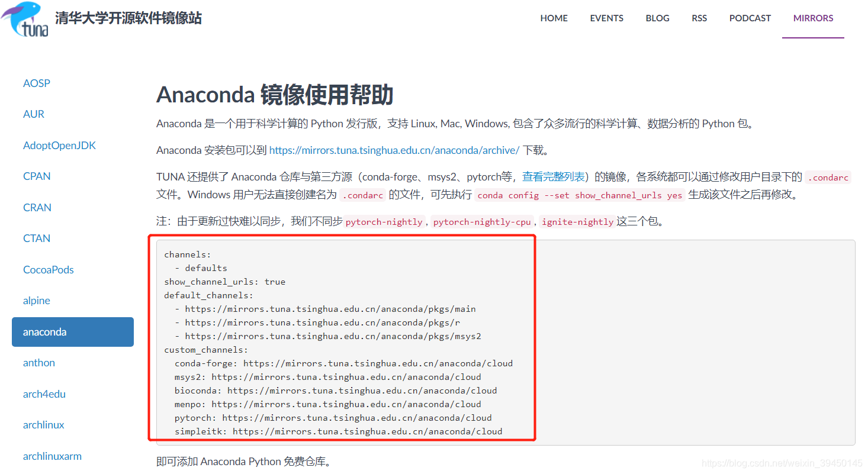This screenshot has width=868, height=474.
Task: Click the ignite-nightly inline code
Action: [x=577, y=222]
